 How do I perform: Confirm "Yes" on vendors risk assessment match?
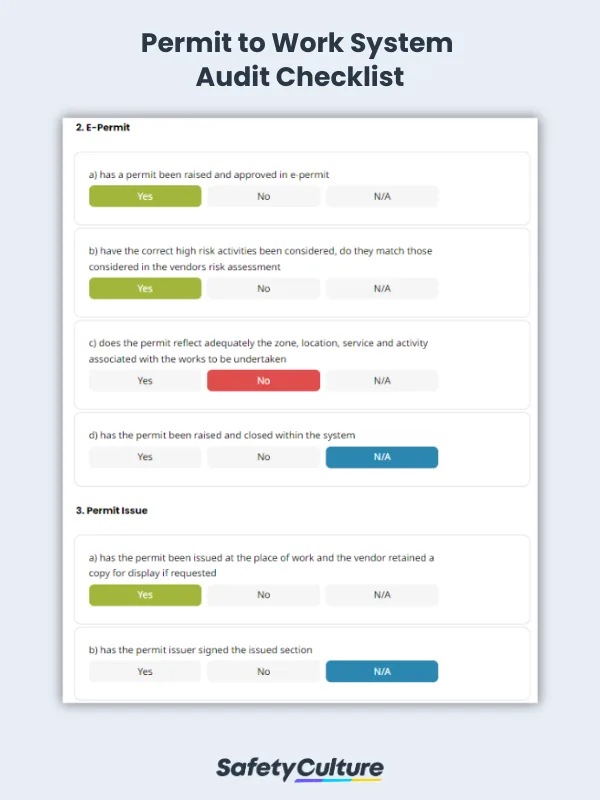pos(144,288)
